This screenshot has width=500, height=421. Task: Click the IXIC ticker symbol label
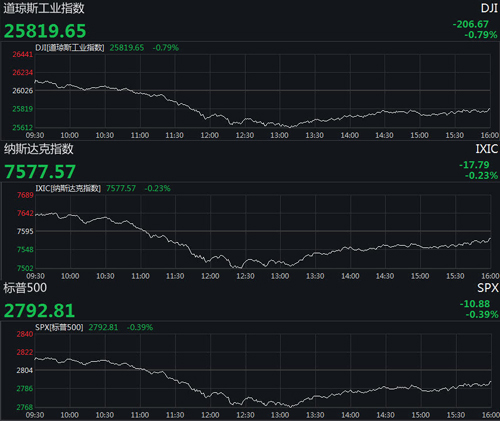(x=487, y=149)
